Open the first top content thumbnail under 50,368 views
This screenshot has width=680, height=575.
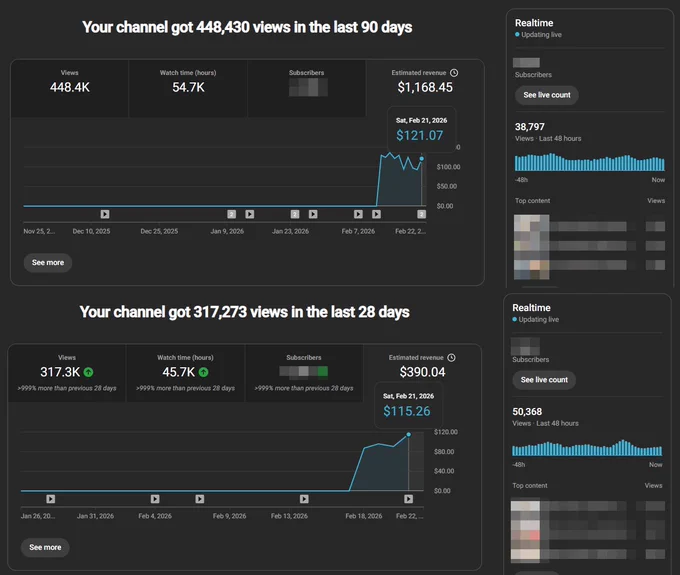[525, 510]
